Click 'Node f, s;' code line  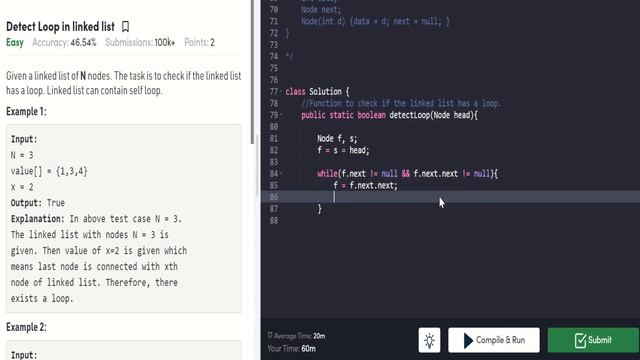pyautogui.click(x=337, y=138)
